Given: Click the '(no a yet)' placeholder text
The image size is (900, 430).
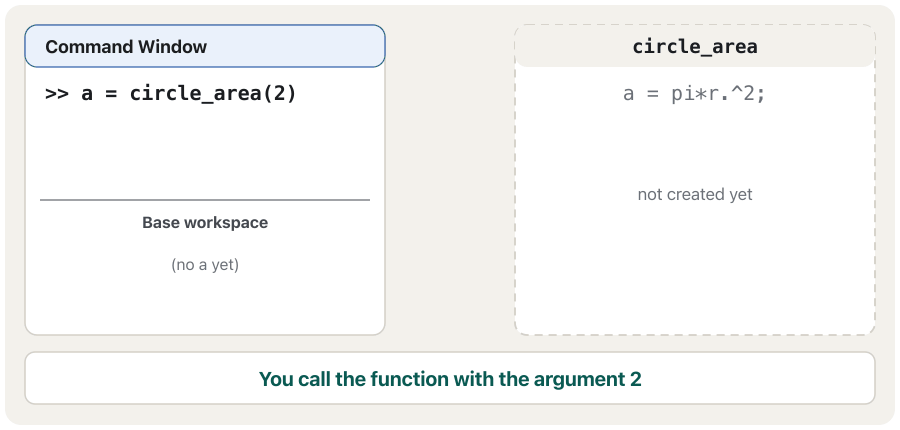Looking at the screenshot, I should pyautogui.click(x=205, y=265).
